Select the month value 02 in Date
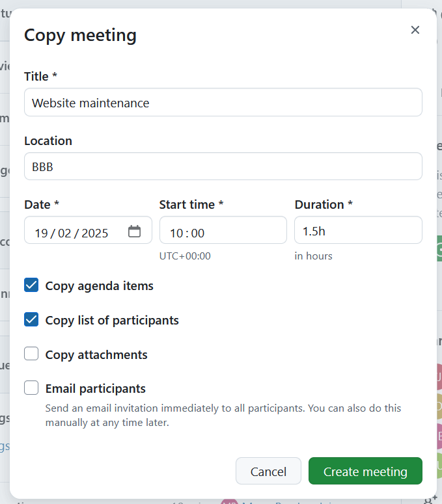The height and width of the screenshot is (504, 442). [x=64, y=233]
